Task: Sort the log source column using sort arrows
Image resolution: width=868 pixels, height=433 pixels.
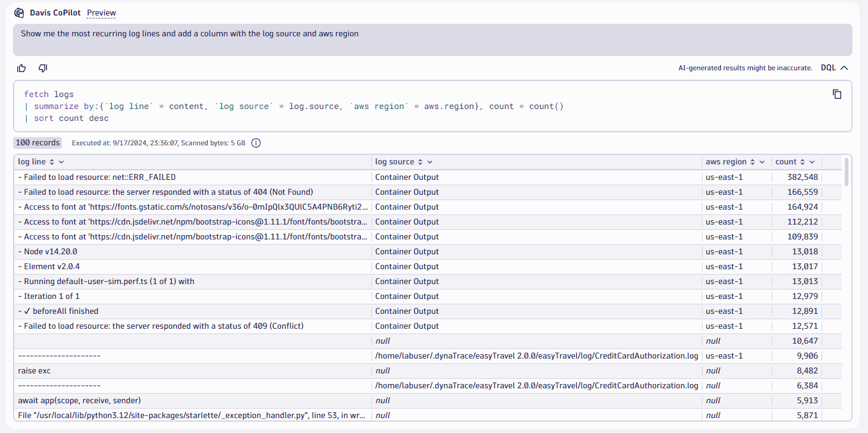Action: tap(421, 161)
